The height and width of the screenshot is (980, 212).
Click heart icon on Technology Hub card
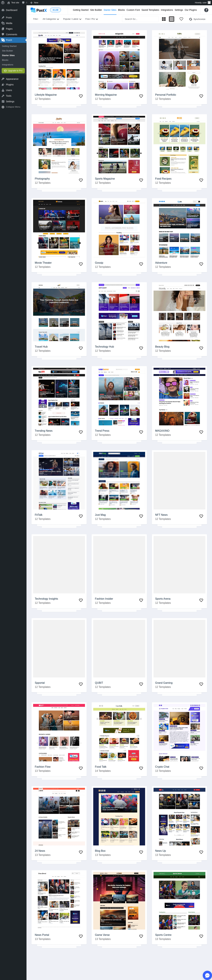click(141, 348)
